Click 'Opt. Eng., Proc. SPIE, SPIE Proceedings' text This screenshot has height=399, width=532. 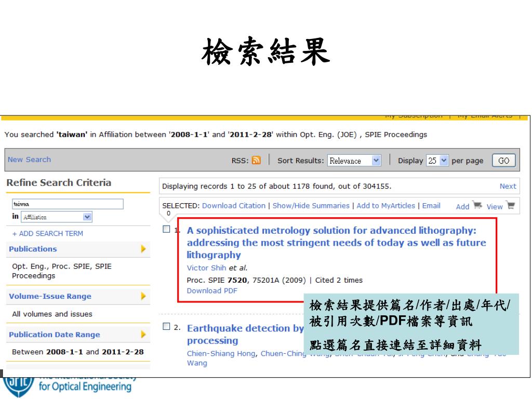[62, 271]
